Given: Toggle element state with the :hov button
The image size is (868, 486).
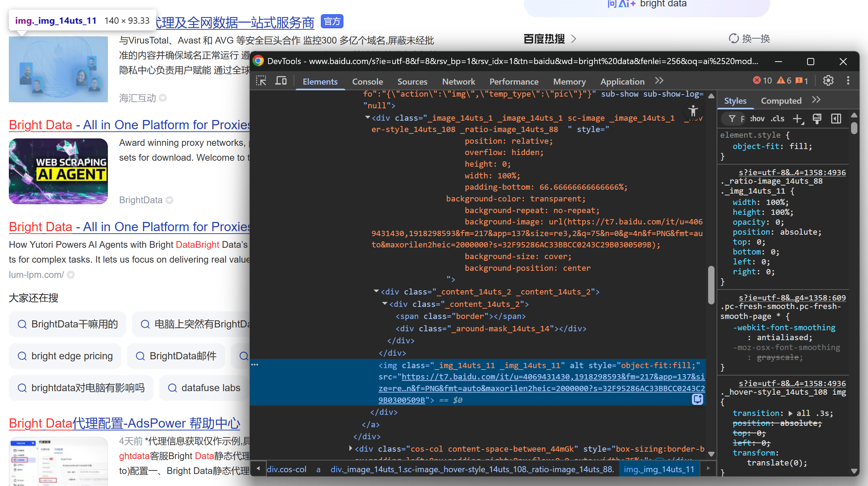Looking at the screenshot, I should pos(757,119).
